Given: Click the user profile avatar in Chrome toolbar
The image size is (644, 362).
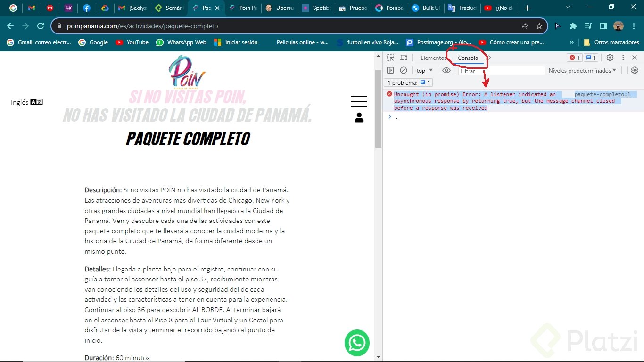Looking at the screenshot, I should (x=618, y=26).
